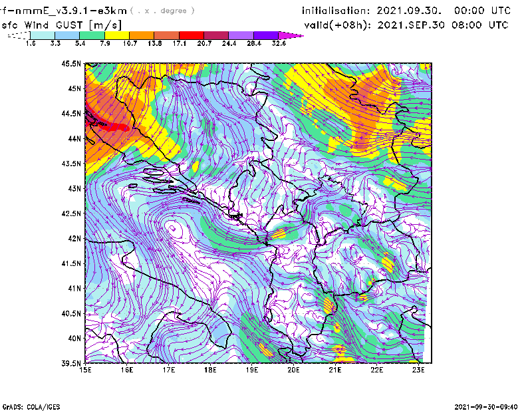
Task: Select the green 5.4–7.9 legend swatch
Action: (92, 35)
